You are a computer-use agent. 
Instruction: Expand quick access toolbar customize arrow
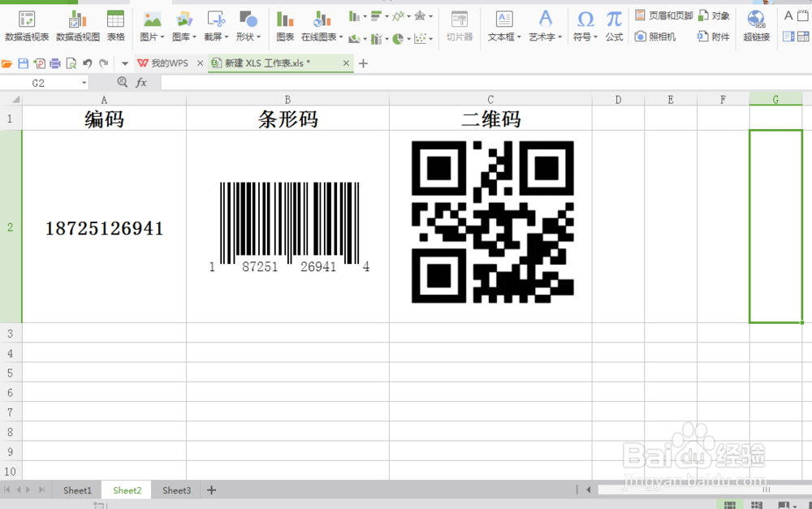125,63
